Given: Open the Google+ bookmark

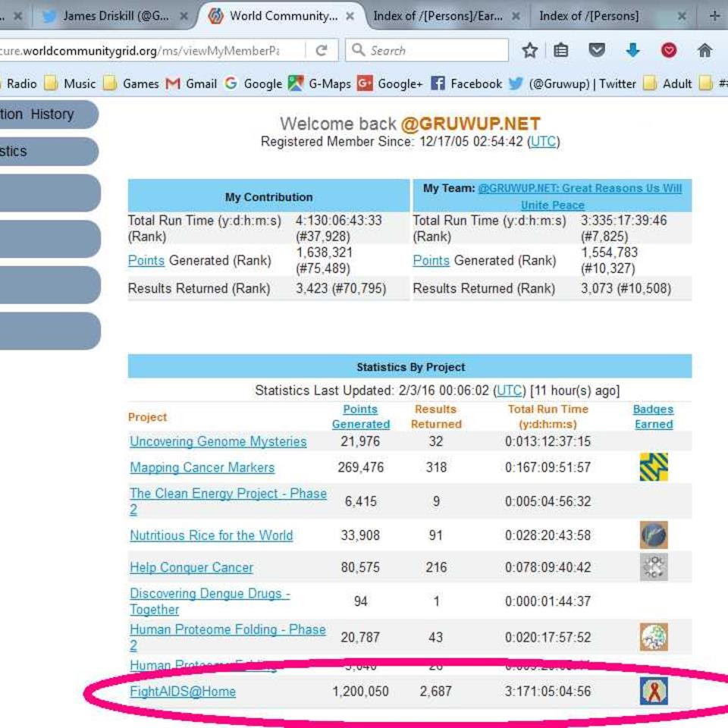Looking at the screenshot, I should pyautogui.click(x=390, y=83).
